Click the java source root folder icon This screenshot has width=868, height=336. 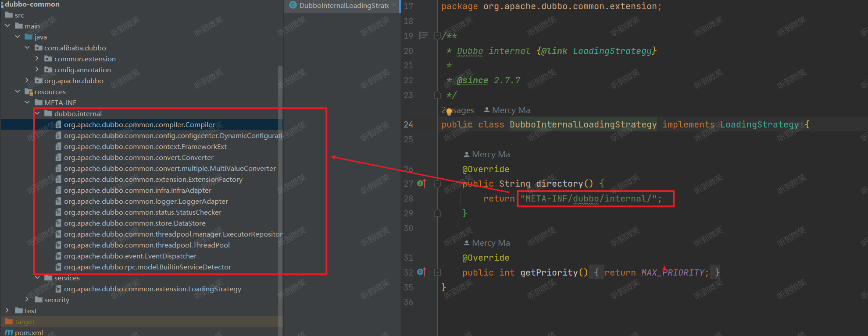click(29, 37)
